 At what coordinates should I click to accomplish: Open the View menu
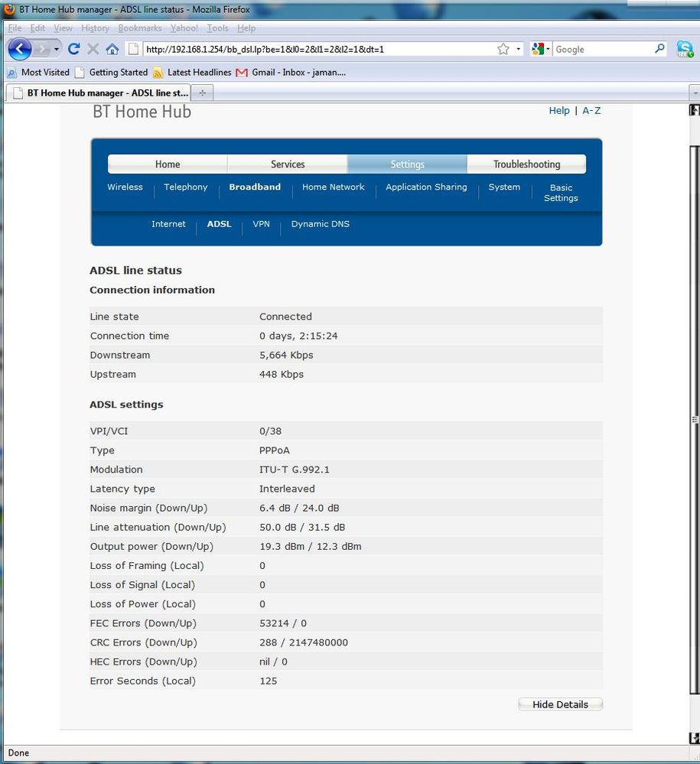tap(63, 28)
